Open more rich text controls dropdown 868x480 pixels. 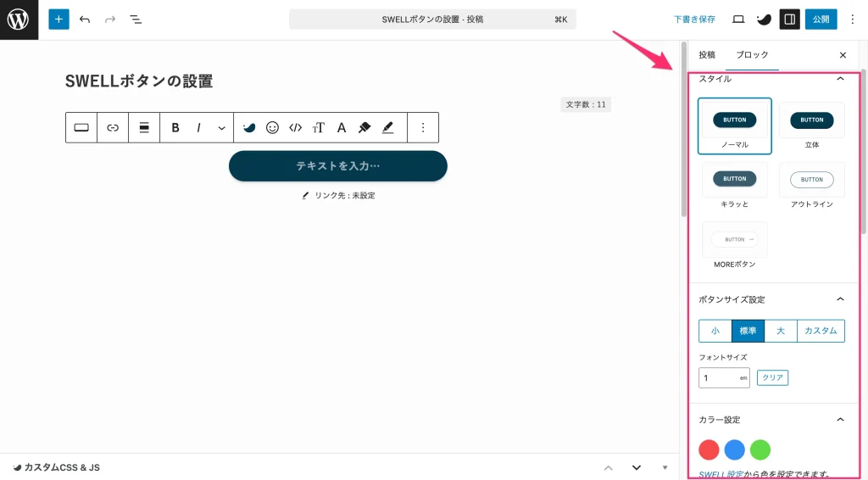pos(221,128)
